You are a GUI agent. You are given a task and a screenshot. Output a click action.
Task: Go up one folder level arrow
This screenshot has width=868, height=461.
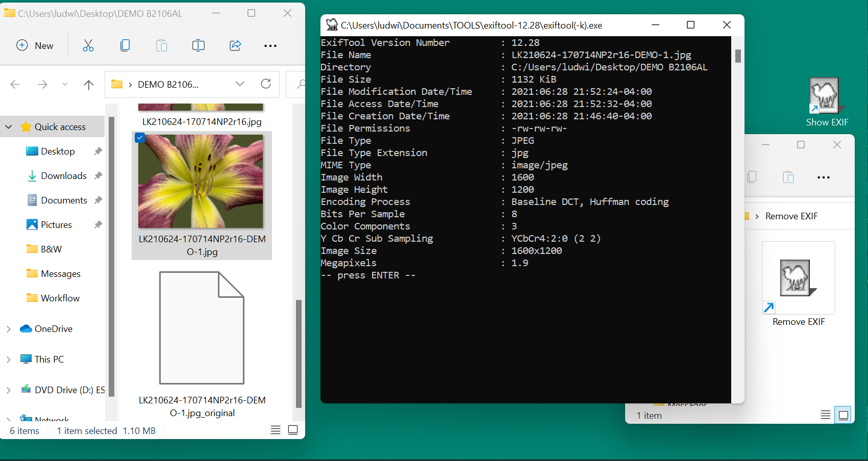(89, 85)
